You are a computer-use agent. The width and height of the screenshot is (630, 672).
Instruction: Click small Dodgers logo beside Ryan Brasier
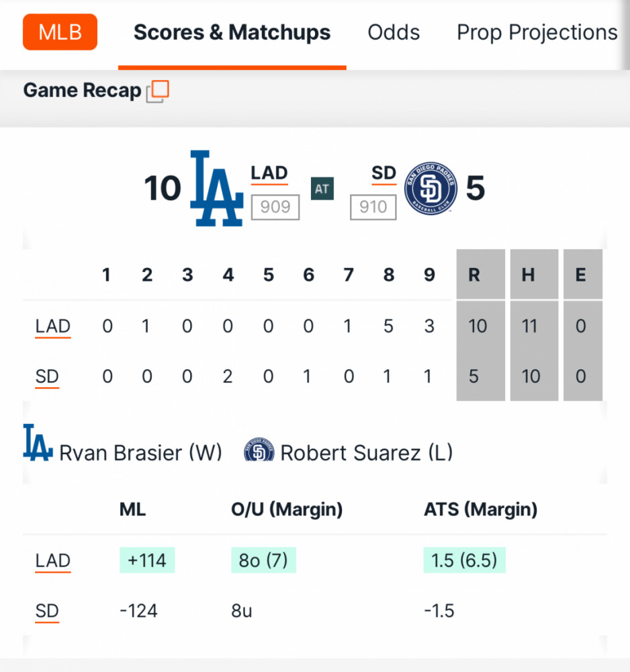point(38,442)
